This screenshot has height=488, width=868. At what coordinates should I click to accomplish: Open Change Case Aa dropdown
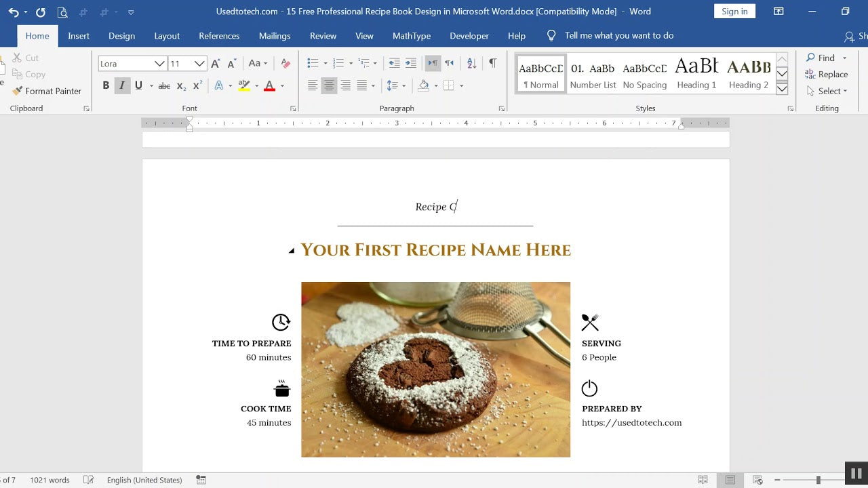point(258,64)
